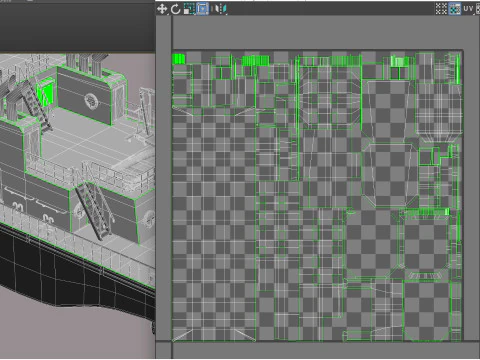Select the light-green highlighted UV island near top-right
480x360 pixels.
(x=400, y=62)
